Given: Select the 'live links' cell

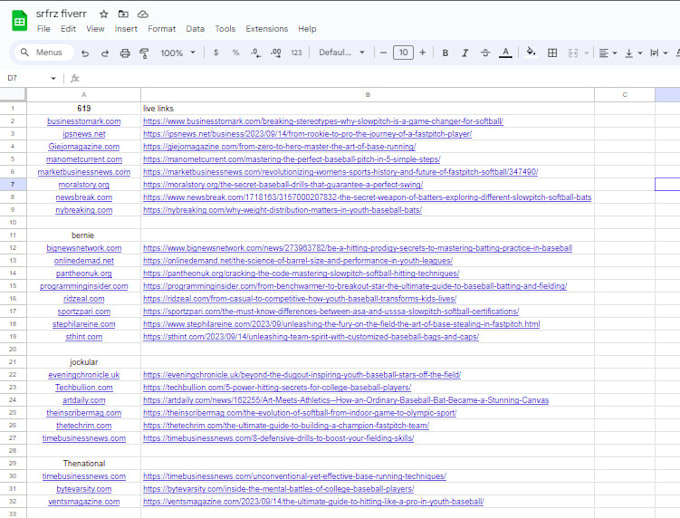Looking at the screenshot, I should click(x=367, y=108).
